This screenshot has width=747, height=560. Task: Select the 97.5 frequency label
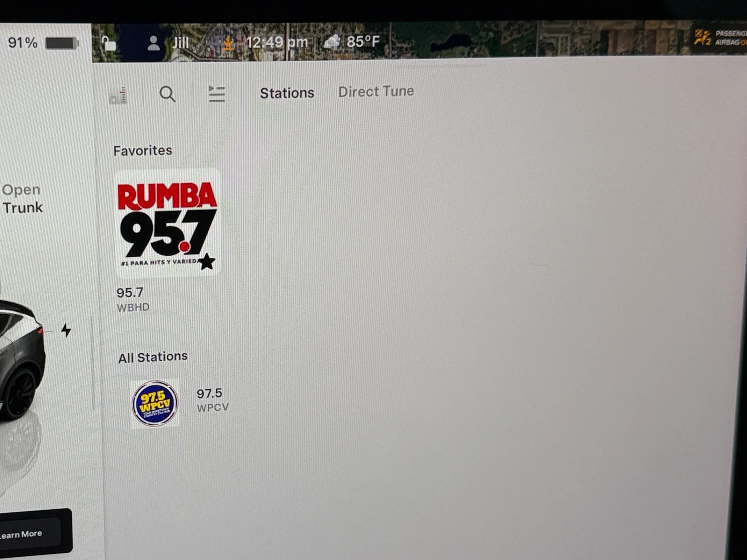[x=209, y=393]
